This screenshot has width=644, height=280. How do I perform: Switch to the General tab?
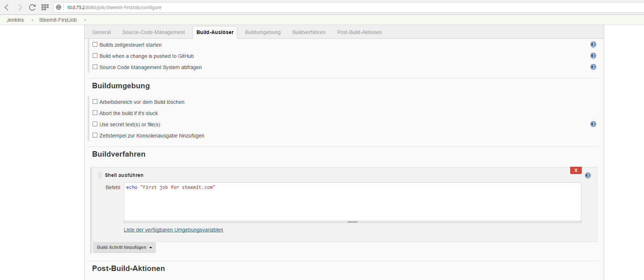coord(102,32)
